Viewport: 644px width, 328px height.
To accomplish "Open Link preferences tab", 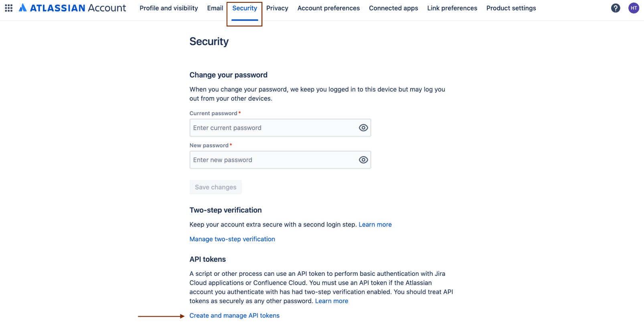I will tap(452, 8).
